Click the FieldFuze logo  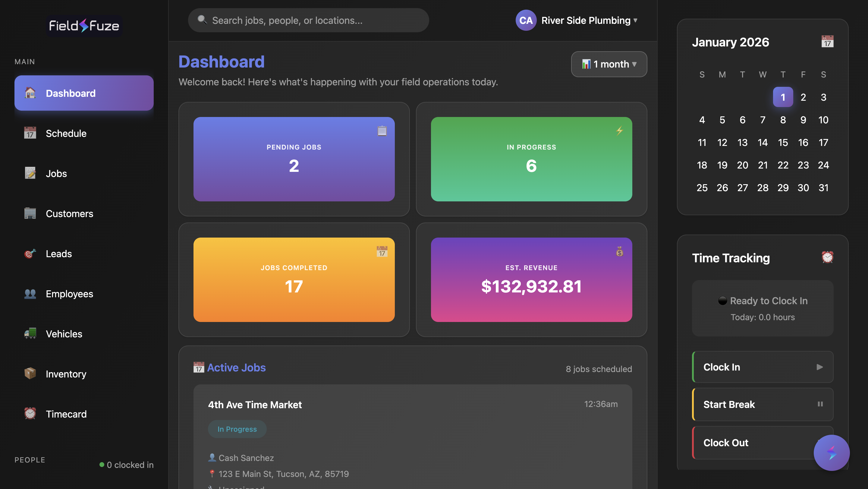(x=83, y=26)
